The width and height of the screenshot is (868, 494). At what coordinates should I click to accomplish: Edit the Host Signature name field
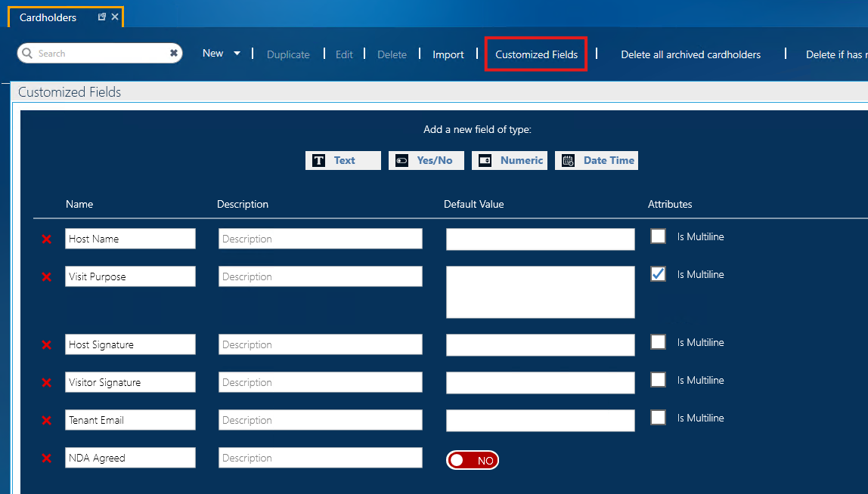point(130,344)
